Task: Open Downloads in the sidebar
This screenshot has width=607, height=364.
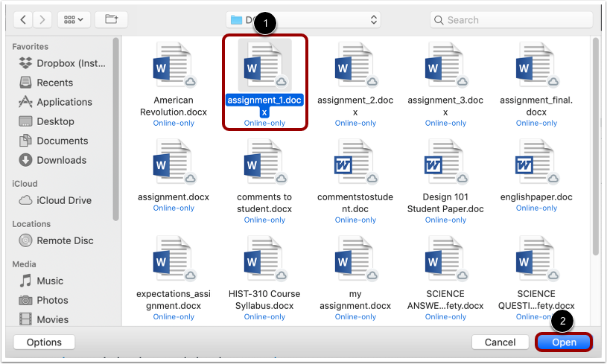Action: coord(53,160)
